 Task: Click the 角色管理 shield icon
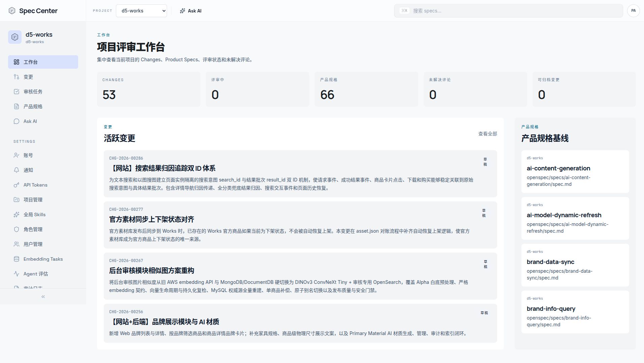click(x=17, y=229)
